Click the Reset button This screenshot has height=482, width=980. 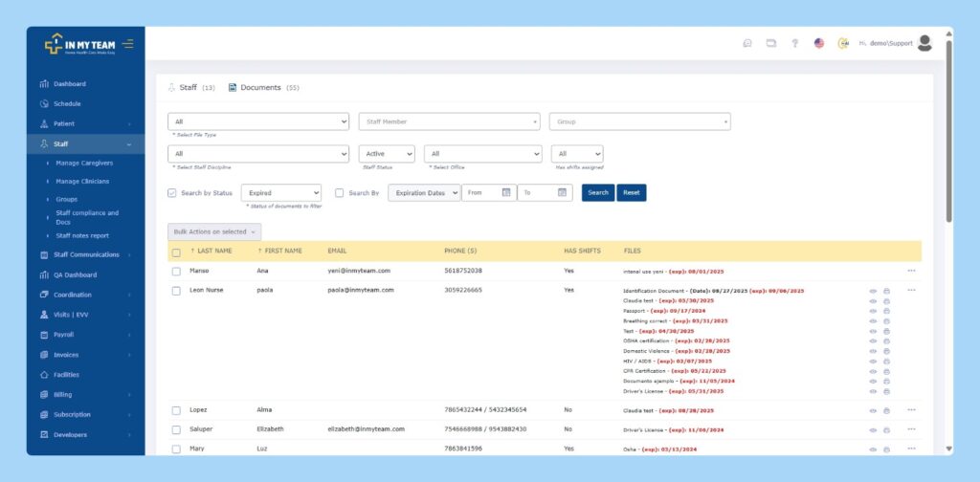(632, 192)
